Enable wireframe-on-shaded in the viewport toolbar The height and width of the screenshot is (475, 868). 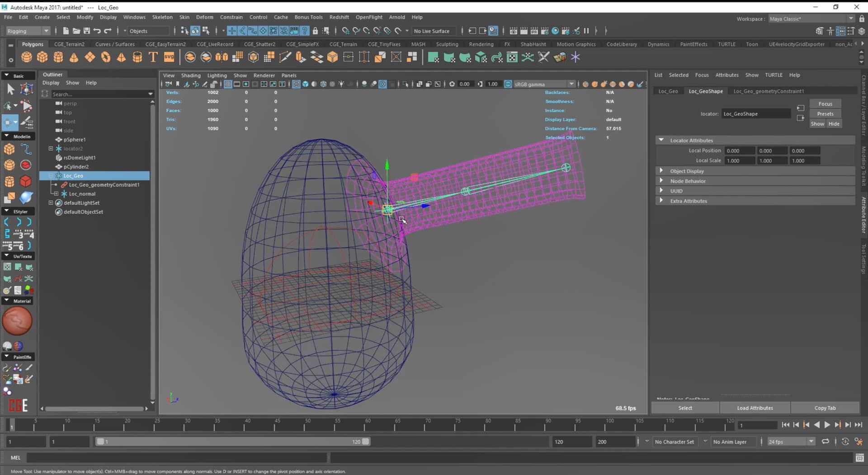(323, 84)
